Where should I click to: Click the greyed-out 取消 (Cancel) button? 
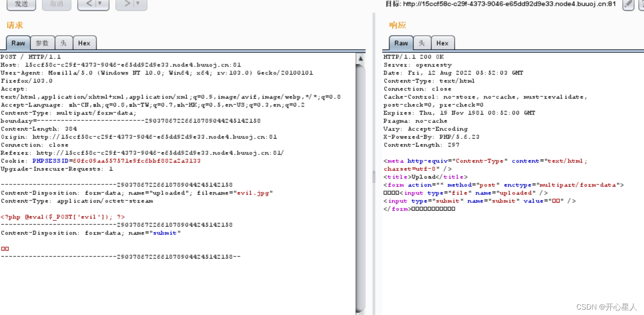click(56, 4)
